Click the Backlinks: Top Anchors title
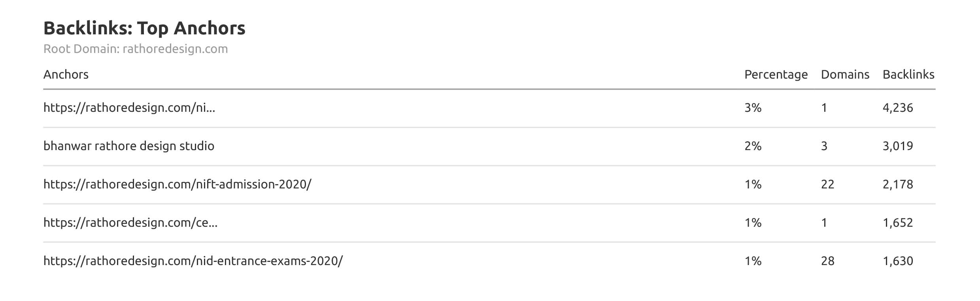Image resolution: width=980 pixels, height=301 pixels. pyautogui.click(x=144, y=28)
